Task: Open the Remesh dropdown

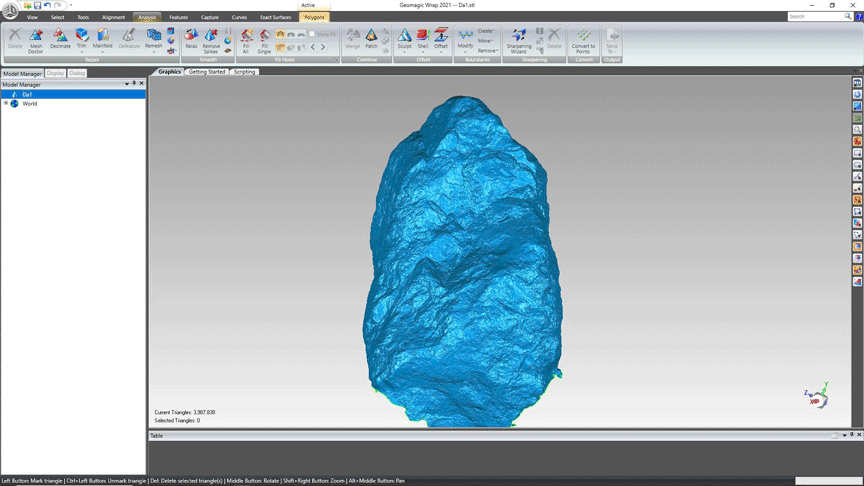Action: (x=153, y=51)
